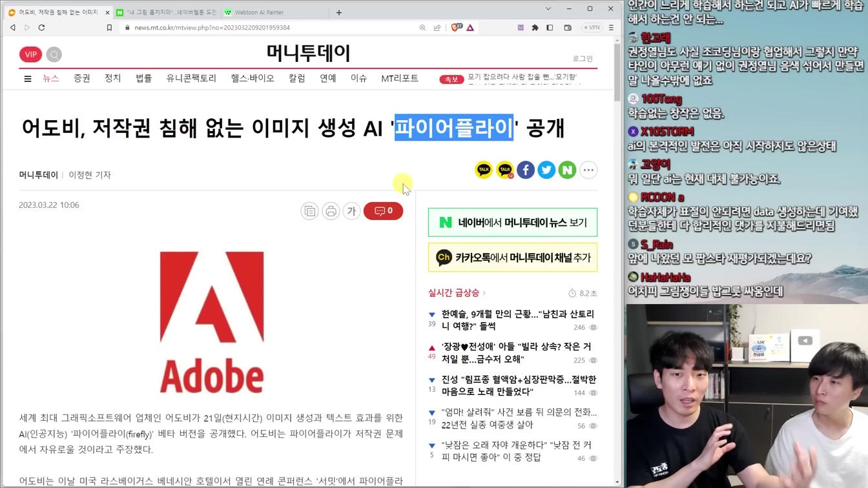This screenshot has height=488, width=868.
Task: Share article on Facebook
Action: [x=526, y=170]
